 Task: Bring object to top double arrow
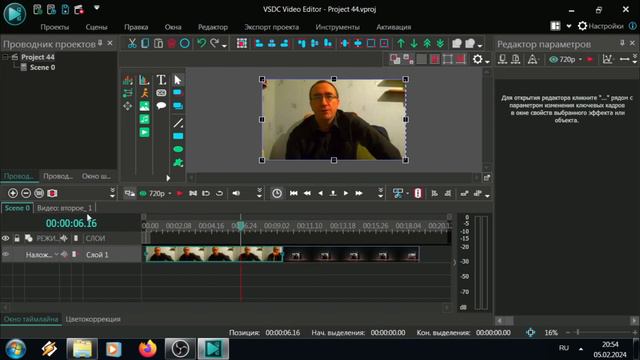click(427, 43)
